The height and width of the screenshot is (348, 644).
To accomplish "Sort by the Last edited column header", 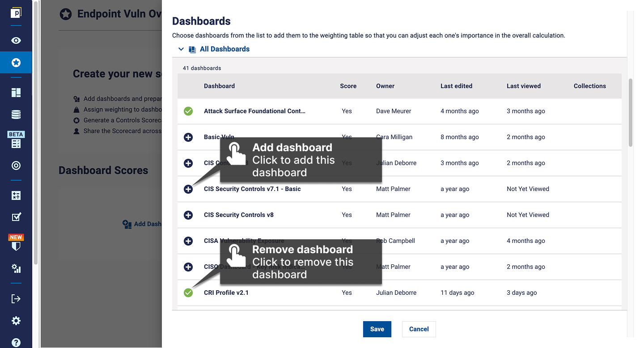I will pos(456,86).
